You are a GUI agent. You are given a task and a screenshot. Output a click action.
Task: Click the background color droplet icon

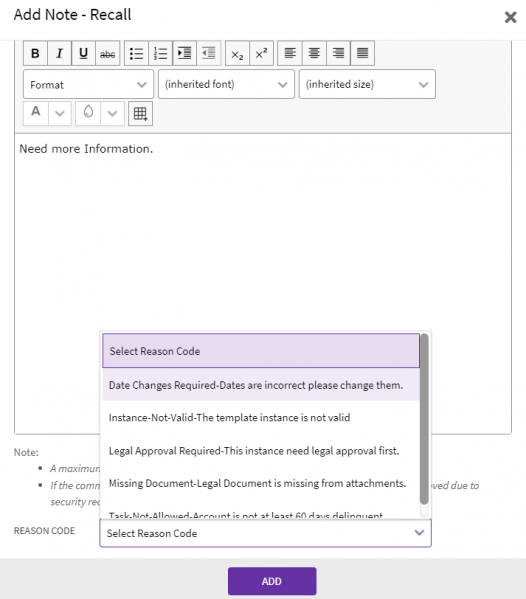[x=88, y=113]
